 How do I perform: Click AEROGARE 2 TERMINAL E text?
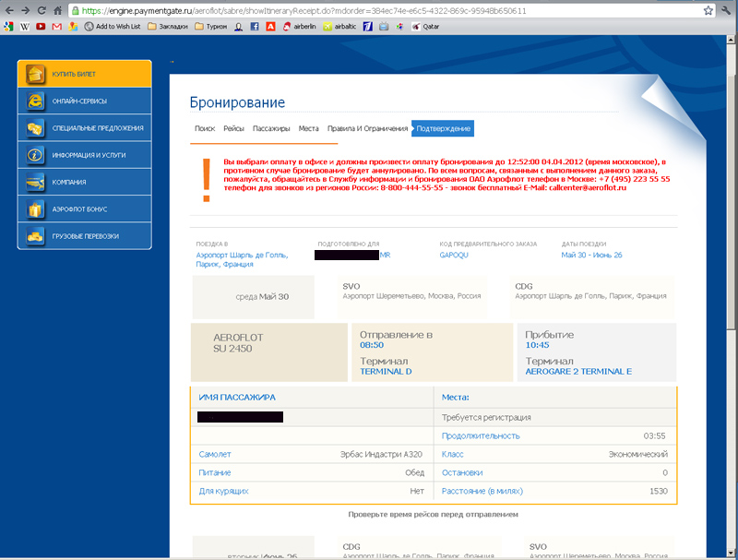(578, 371)
